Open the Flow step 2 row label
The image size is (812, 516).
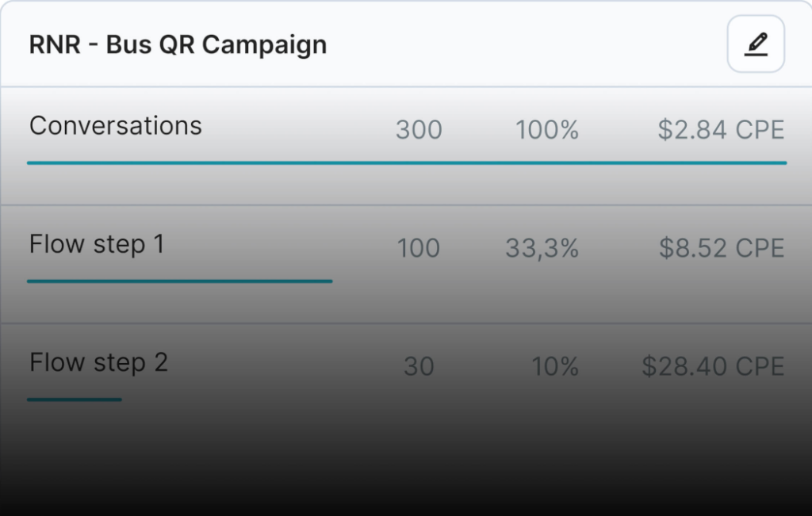98,362
